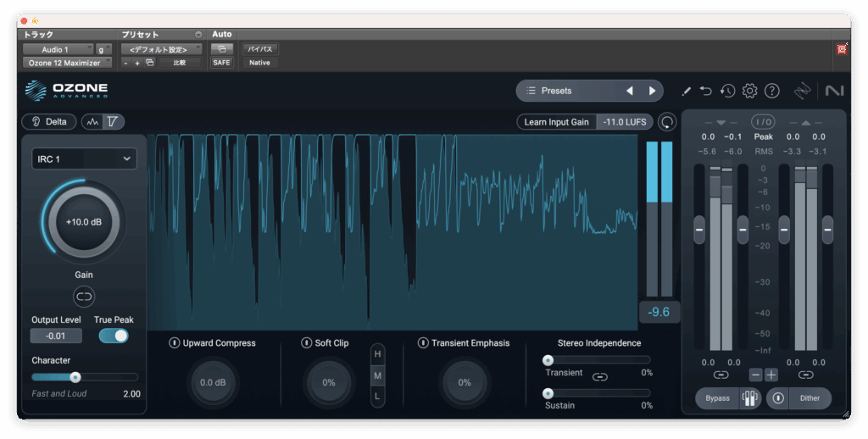Image resolution: width=868 pixels, height=439 pixels.
Task: Click the Bypass button
Action: pos(717,398)
